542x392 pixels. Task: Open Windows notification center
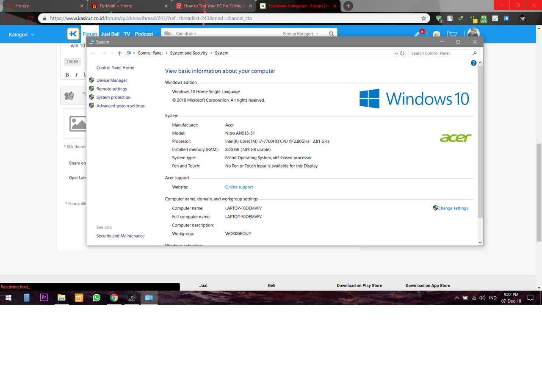click(x=530, y=298)
